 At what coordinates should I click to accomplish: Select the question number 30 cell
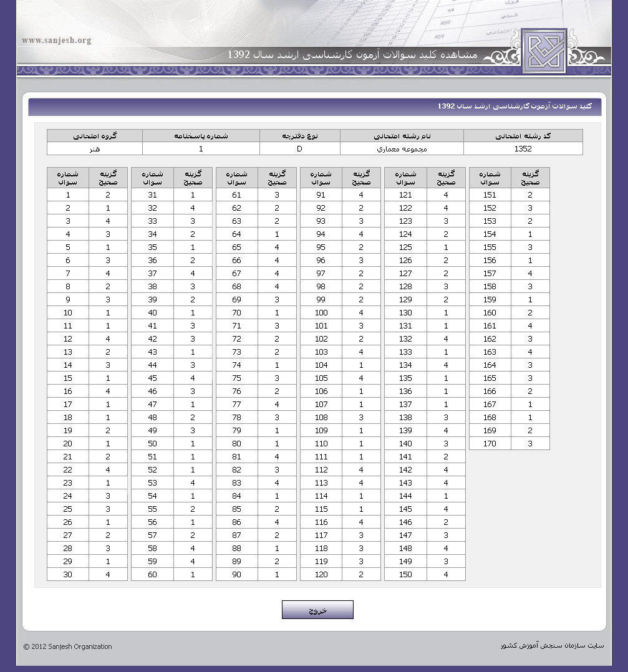tap(67, 575)
